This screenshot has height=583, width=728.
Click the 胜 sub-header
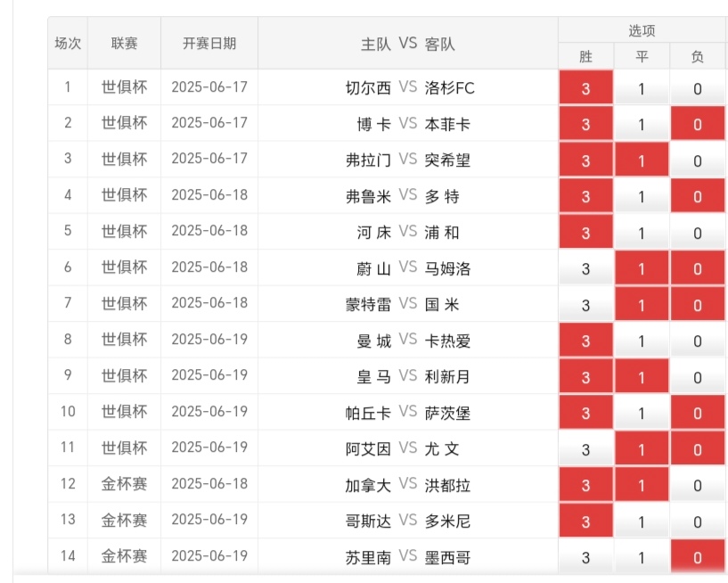(x=586, y=56)
